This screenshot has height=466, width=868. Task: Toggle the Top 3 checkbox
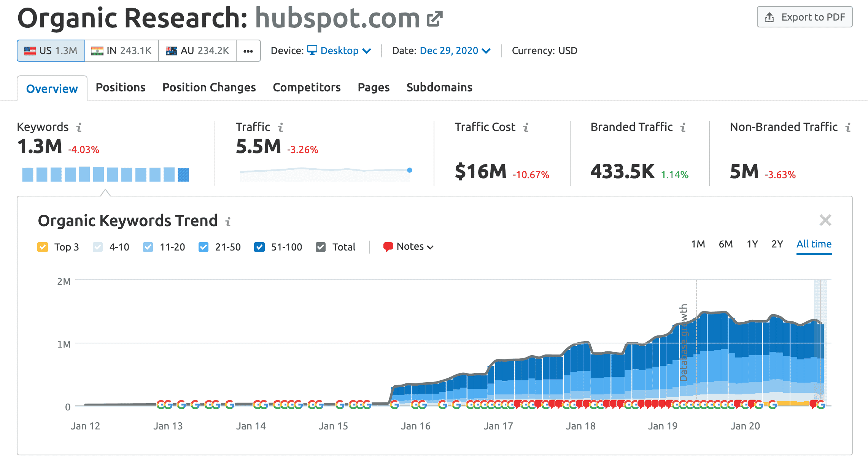[x=43, y=247]
